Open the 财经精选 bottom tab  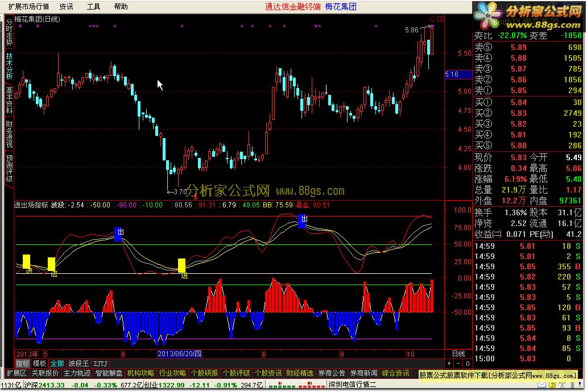coord(300,373)
